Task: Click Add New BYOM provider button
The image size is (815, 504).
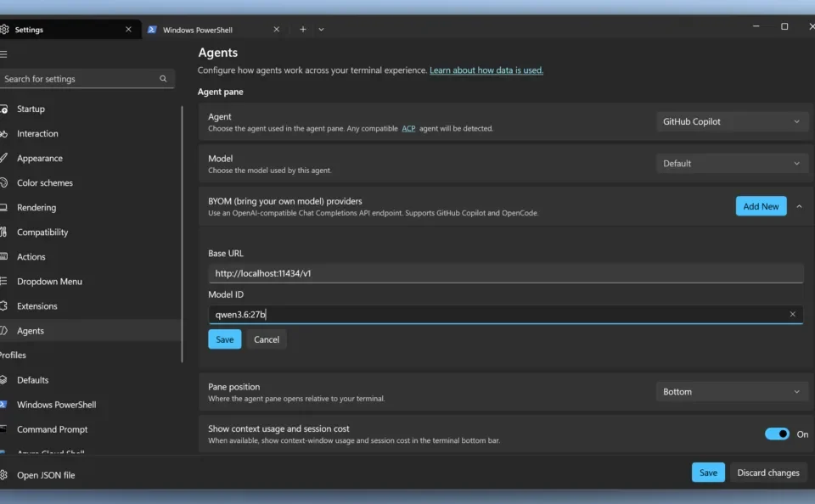Action: (x=761, y=206)
